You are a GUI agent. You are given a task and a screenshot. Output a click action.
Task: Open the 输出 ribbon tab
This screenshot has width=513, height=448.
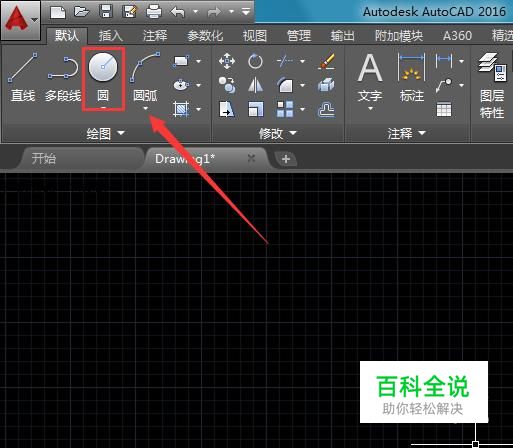click(343, 36)
